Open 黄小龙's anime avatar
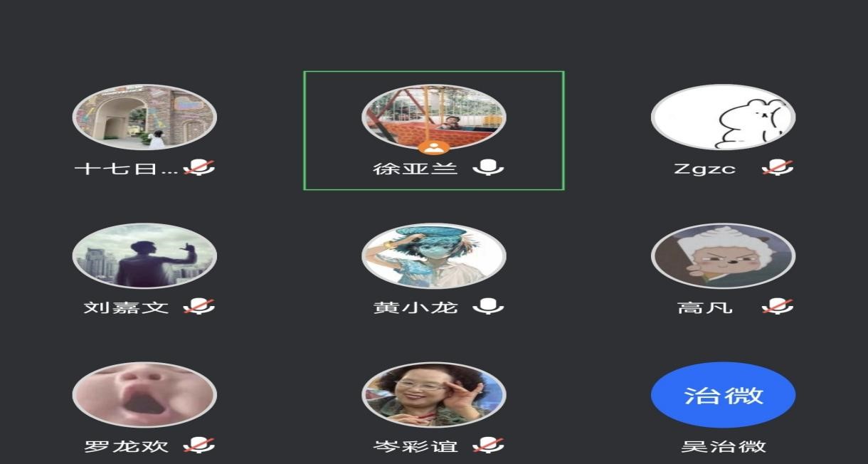 (434, 256)
